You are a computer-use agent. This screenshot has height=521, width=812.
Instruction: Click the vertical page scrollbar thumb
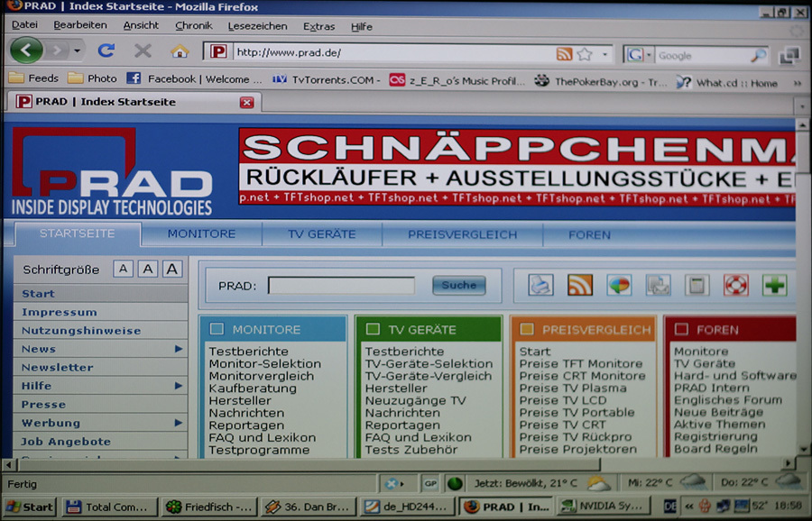click(x=802, y=153)
